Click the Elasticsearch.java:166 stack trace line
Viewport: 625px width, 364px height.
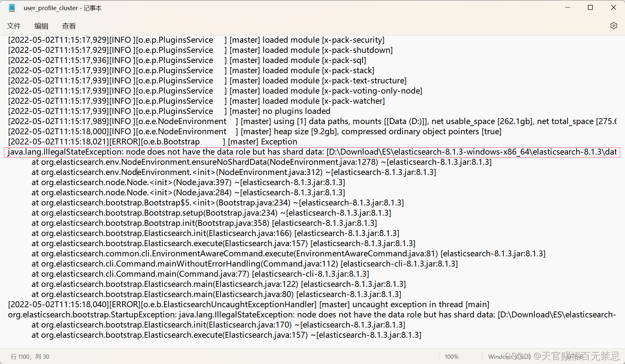216,233
